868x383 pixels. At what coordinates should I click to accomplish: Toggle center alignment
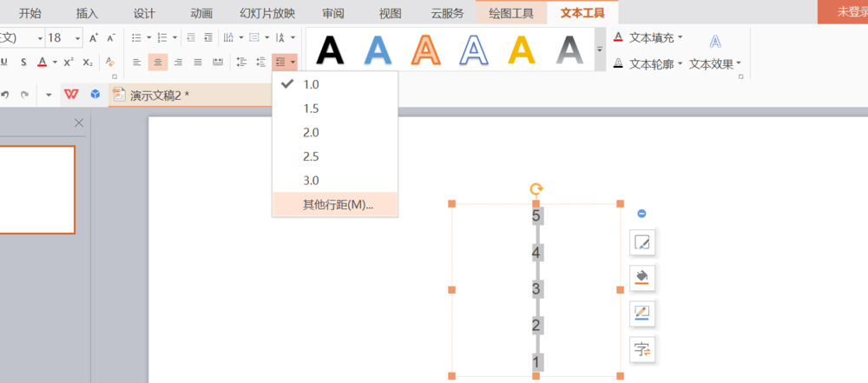click(158, 62)
